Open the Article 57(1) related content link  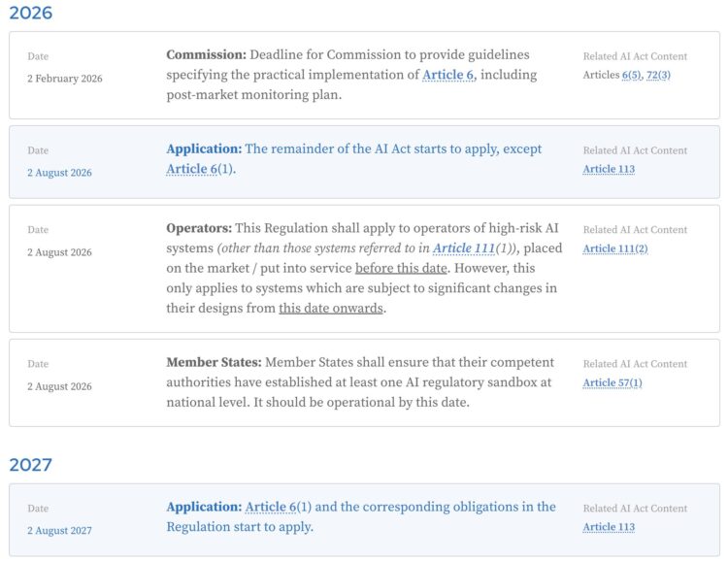coord(612,382)
